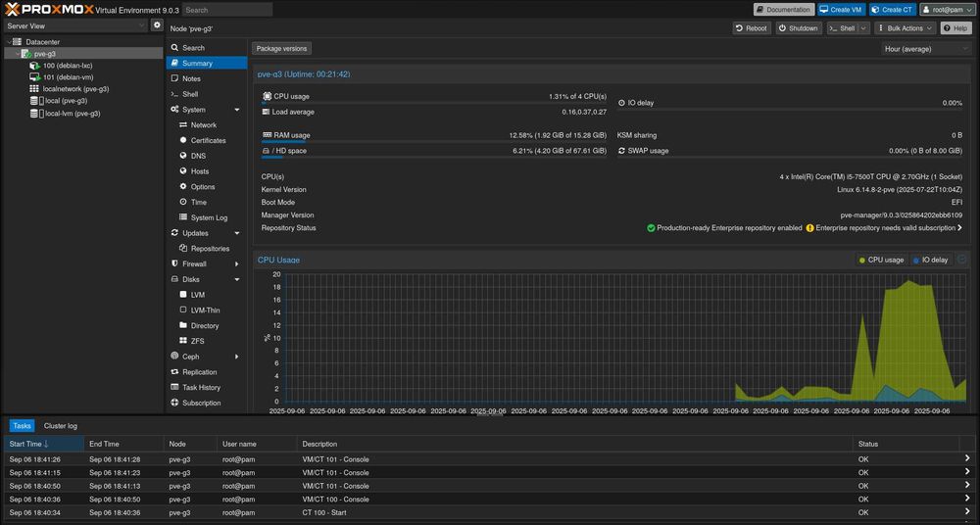
Task: Select the VM/CT 100 - Console task row
Action: 489,500
